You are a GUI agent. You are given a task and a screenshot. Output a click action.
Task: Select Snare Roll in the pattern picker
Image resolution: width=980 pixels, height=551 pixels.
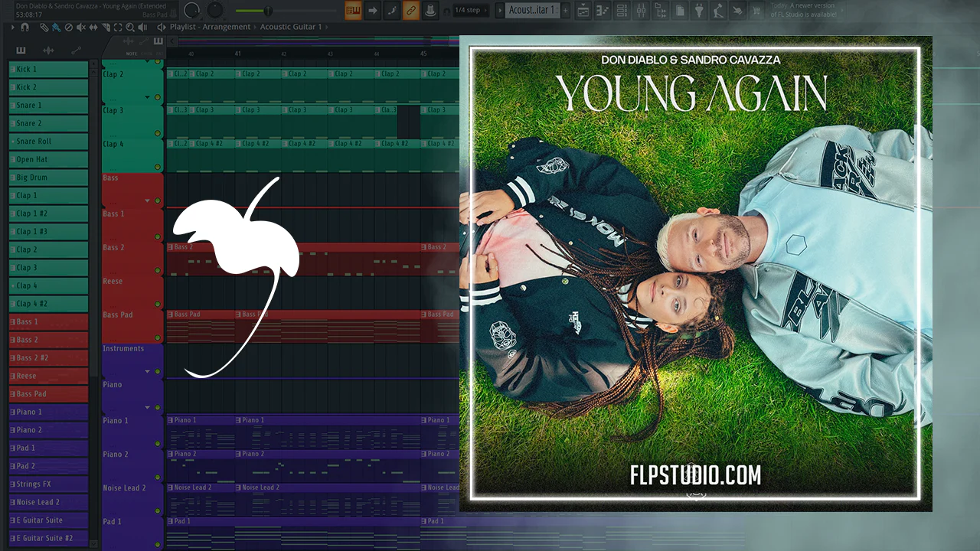(48, 142)
